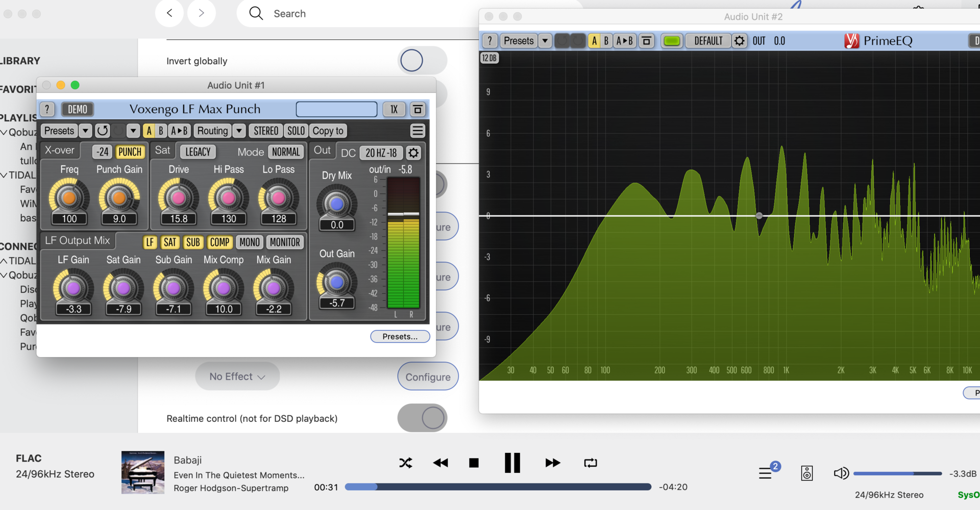Open the LF Max Punch hamburger menu
Screen dimensions: 980x510
click(x=418, y=131)
